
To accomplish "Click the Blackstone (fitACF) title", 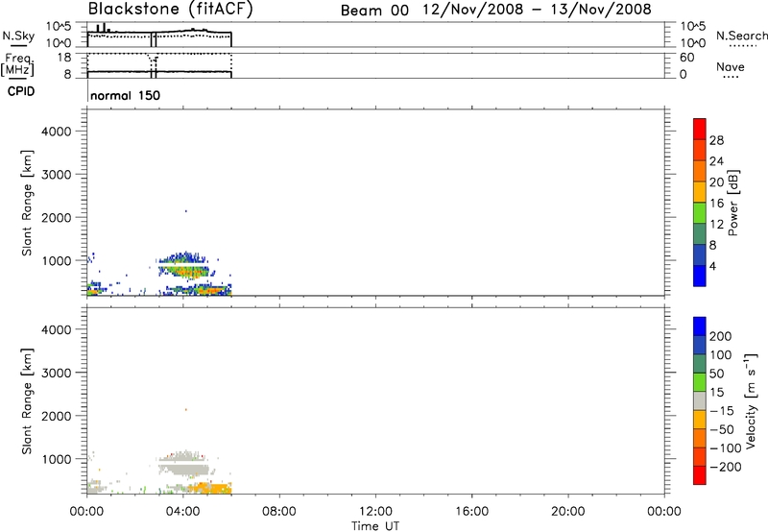I will 171,10.
